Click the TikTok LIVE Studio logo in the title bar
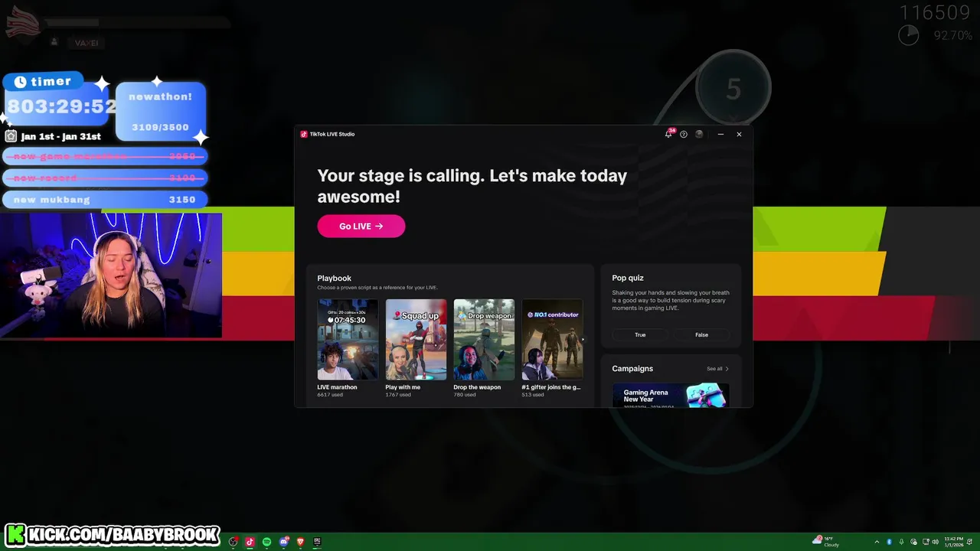 coord(304,134)
